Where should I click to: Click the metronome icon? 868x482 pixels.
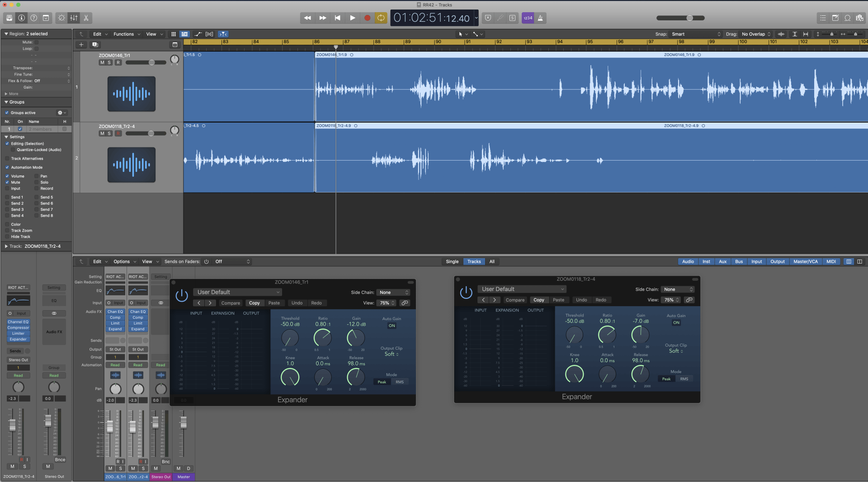tap(540, 18)
